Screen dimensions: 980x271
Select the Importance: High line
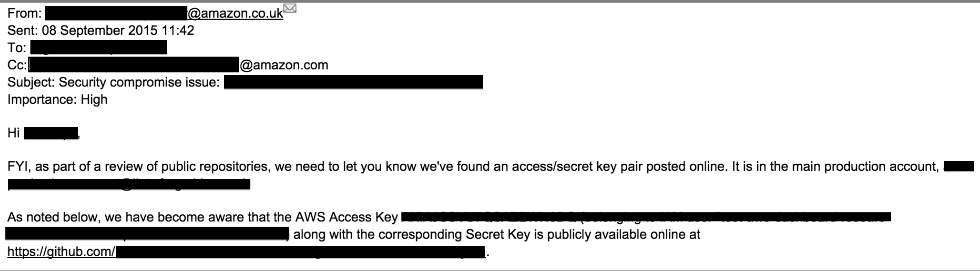click(x=58, y=100)
